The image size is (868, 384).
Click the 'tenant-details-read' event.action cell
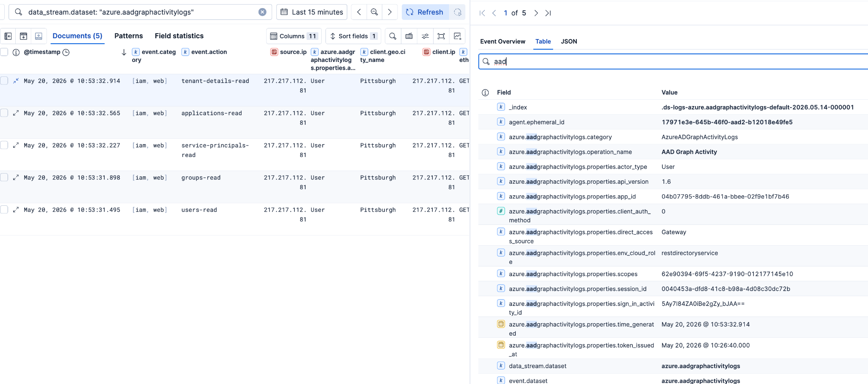(x=215, y=81)
